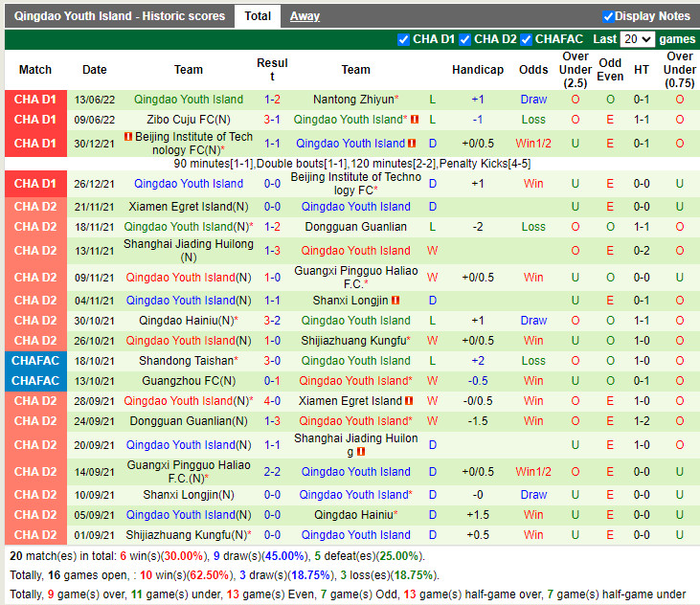Click Dongguan Guanlian in the 18/11/21 row

tap(355, 227)
